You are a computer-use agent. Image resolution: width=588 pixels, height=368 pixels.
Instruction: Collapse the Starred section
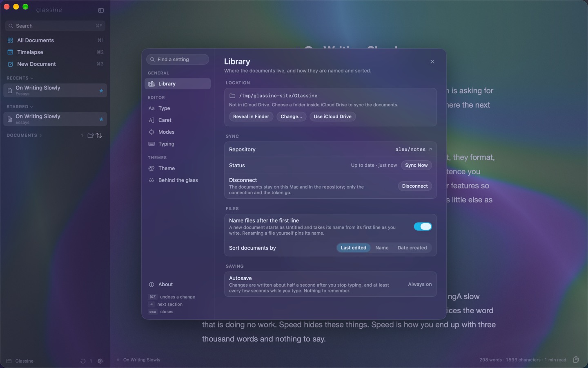coord(20,107)
